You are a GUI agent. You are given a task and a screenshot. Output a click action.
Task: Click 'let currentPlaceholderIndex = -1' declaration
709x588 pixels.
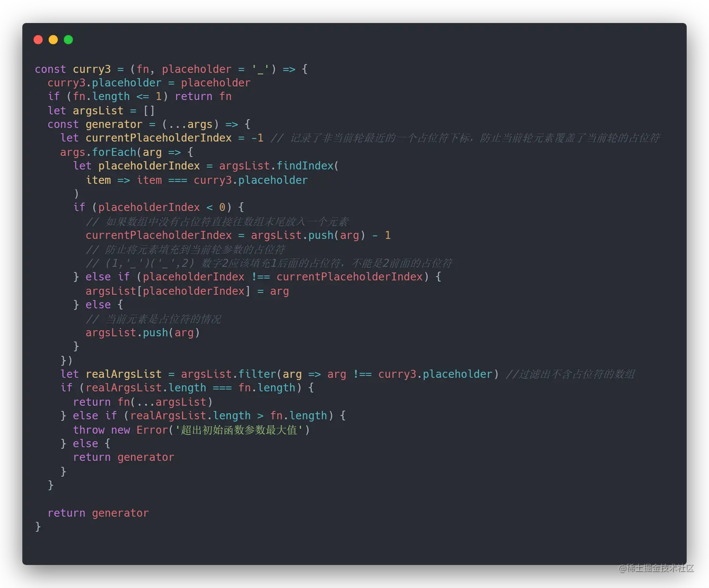pyautogui.click(x=162, y=138)
